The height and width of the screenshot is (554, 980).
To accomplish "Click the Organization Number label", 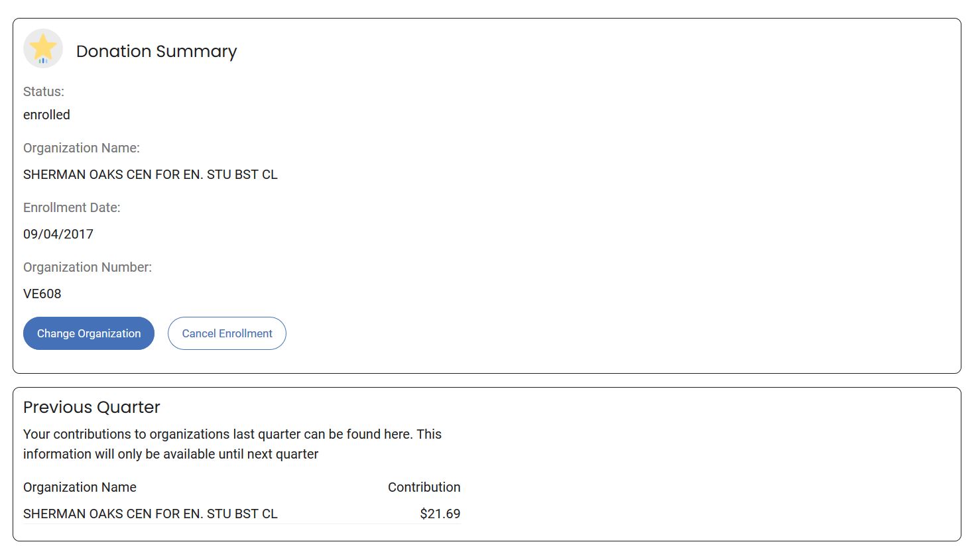I will pyautogui.click(x=88, y=267).
